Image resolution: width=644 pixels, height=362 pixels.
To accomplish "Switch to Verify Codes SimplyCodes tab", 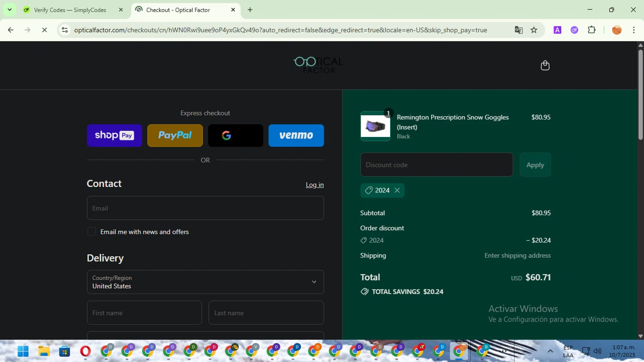I will click(x=70, y=10).
